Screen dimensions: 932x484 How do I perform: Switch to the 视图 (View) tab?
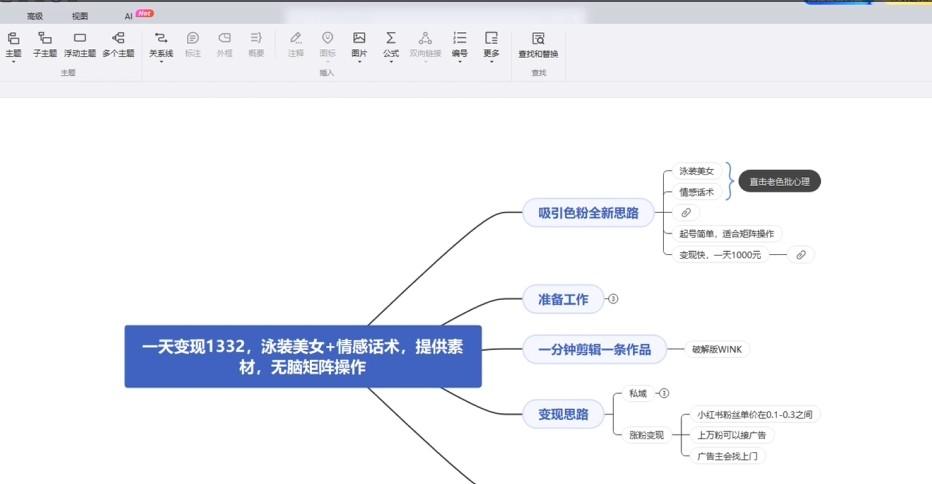80,16
